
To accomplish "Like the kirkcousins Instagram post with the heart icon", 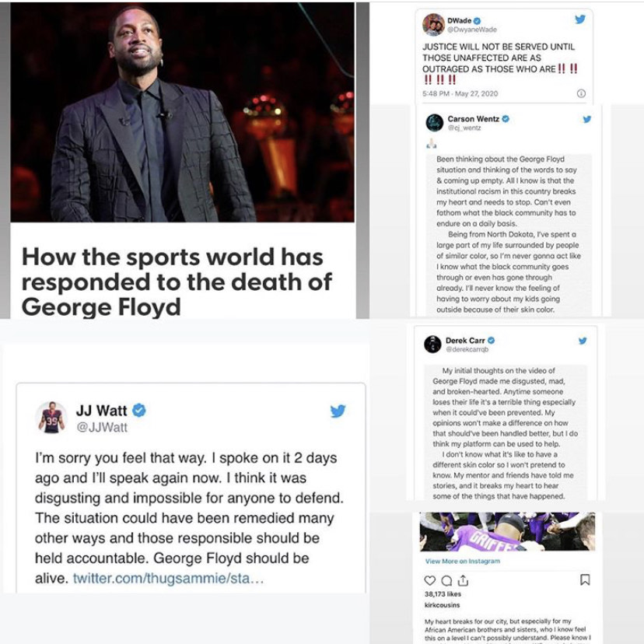I will [x=429, y=580].
